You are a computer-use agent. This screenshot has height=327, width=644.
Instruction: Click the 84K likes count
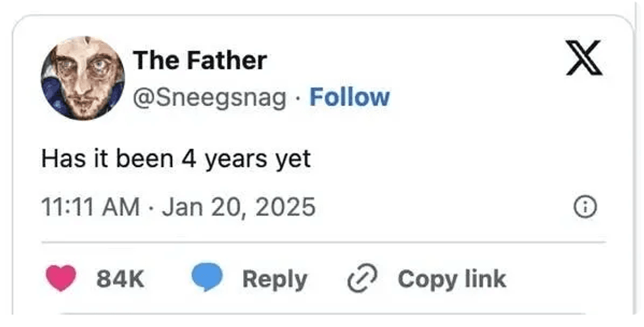coord(120,279)
